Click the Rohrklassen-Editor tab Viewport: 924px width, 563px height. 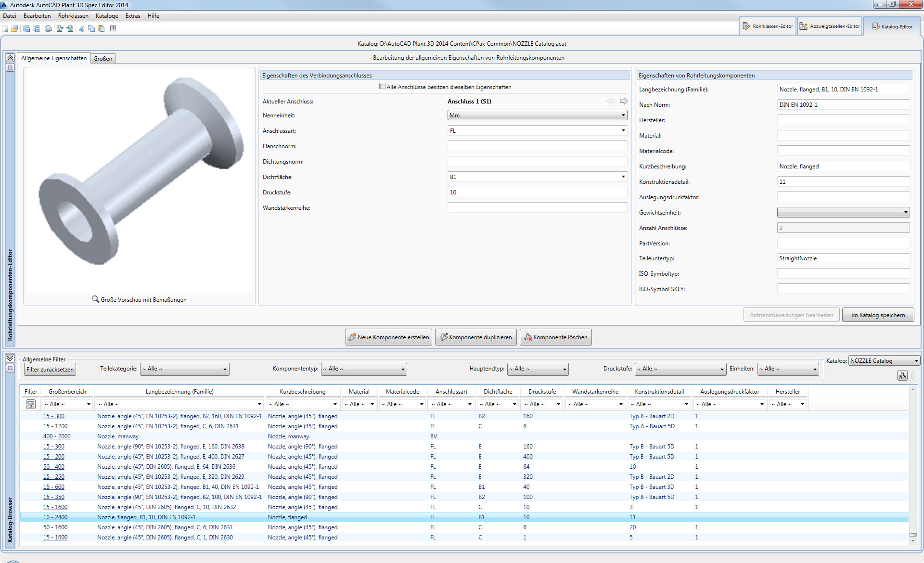(x=768, y=26)
